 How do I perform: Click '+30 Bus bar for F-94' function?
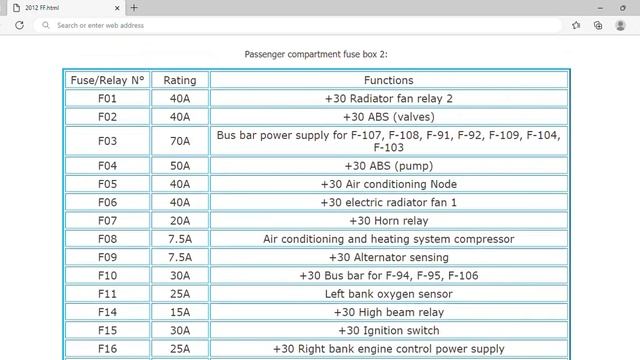[389, 276]
